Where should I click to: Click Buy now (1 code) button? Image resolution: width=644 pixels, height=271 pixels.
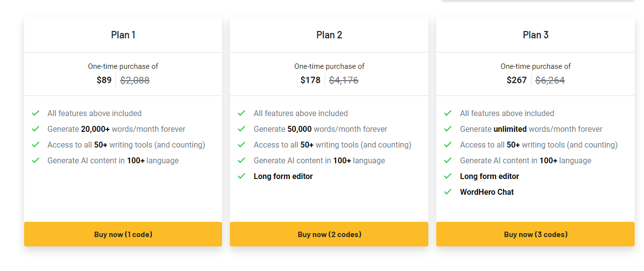[123, 234]
